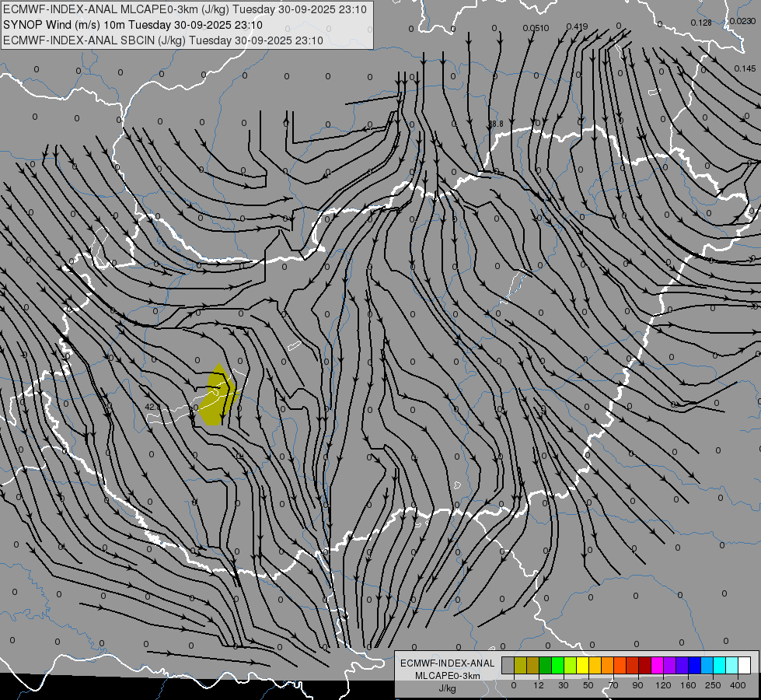Select the sky blue legend swatch
Screen dimensions: 761x700
click(x=707, y=665)
